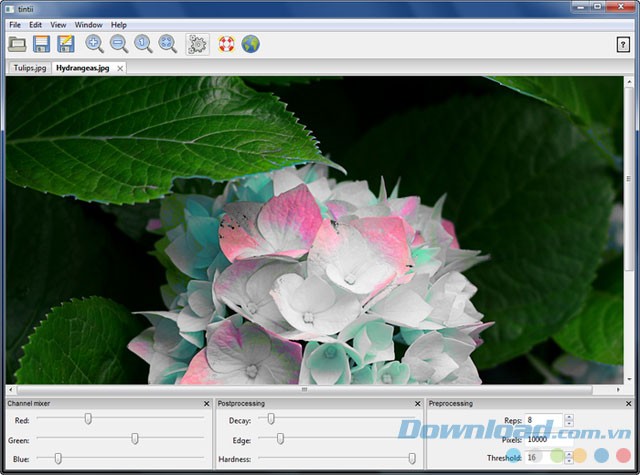Close the Channel mixer panel
Viewport: 640px width, 475px height.
[x=206, y=403]
